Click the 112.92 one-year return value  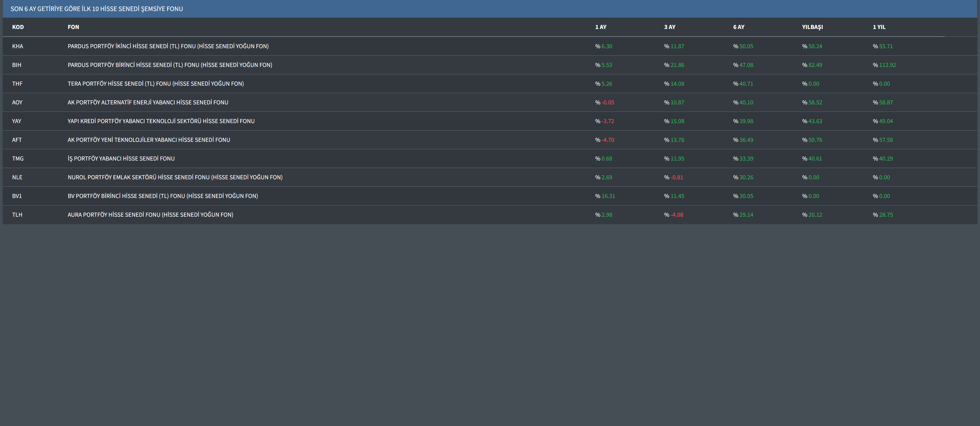click(x=887, y=65)
